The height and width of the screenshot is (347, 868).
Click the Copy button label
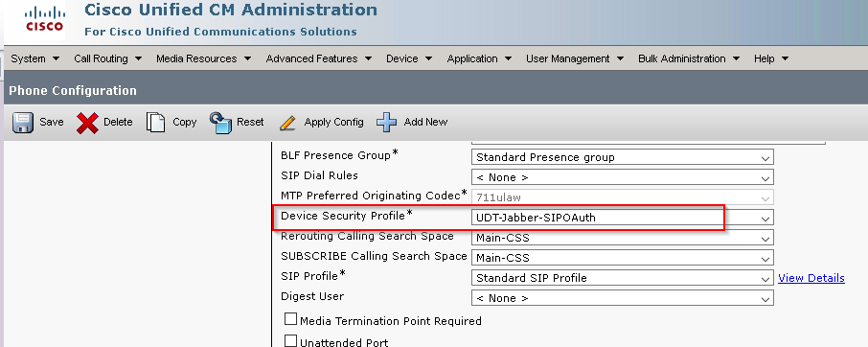[184, 122]
